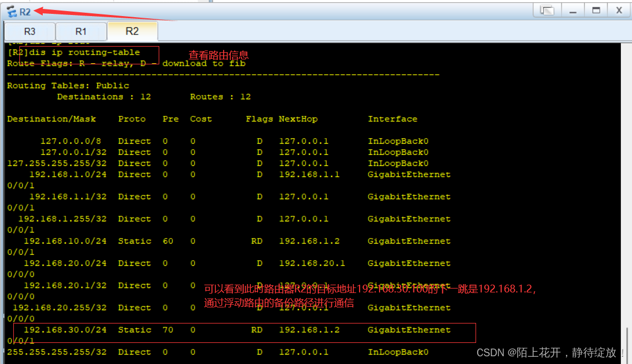Image resolution: width=632 pixels, height=364 pixels.
Task: Click the 192.168.1.0/24 destination entry
Action: 68,175
